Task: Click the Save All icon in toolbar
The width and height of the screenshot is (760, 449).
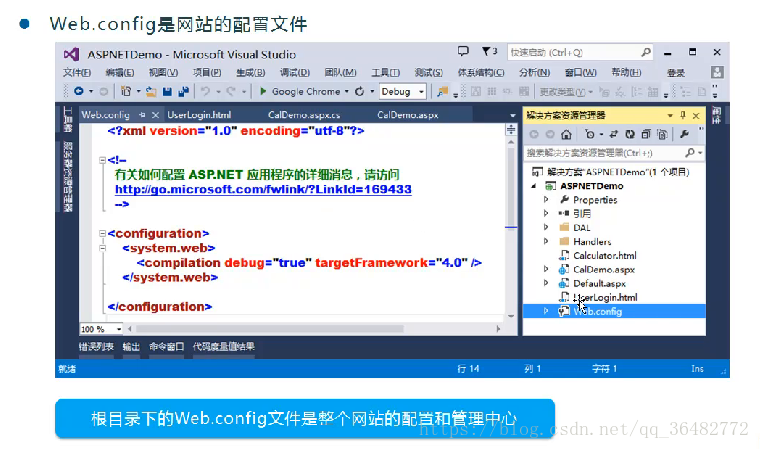Action: [x=183, y=92]
